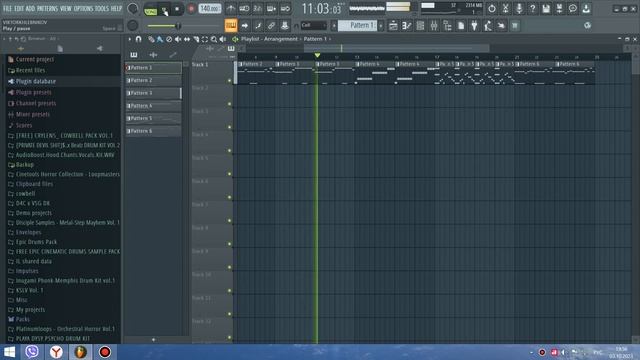Toggle the 3-2-1 countdown before recording
The height and width of the screenshot is (360, 640).
(x=258, y=9)
